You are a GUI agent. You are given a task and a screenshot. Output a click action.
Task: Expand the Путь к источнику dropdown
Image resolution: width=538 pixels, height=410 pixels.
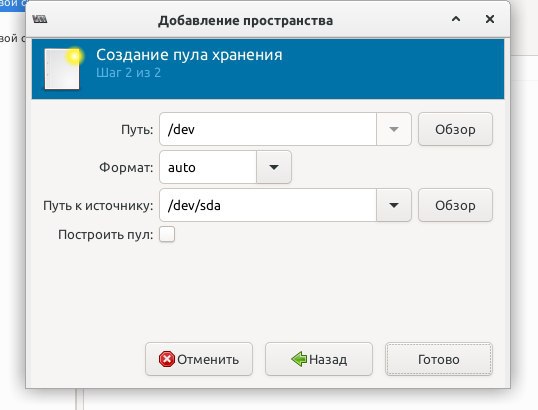click(394, 205)
